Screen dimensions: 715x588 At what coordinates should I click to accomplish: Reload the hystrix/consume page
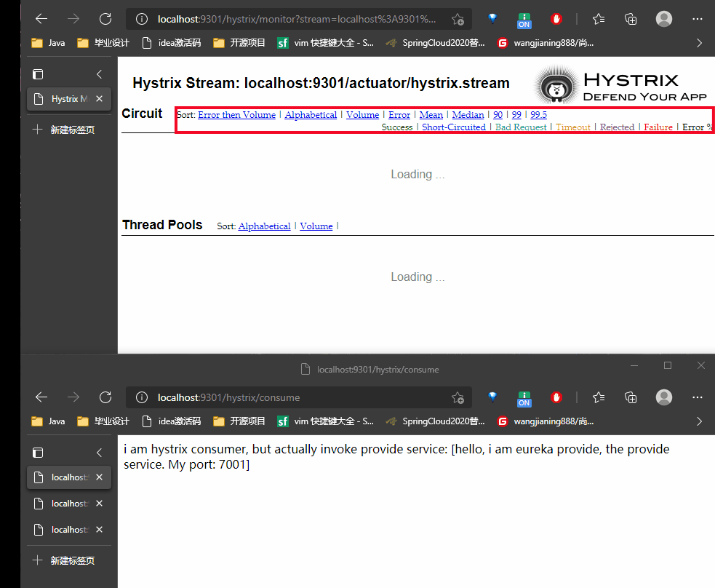pyautogui.click(x=105, y=397)
